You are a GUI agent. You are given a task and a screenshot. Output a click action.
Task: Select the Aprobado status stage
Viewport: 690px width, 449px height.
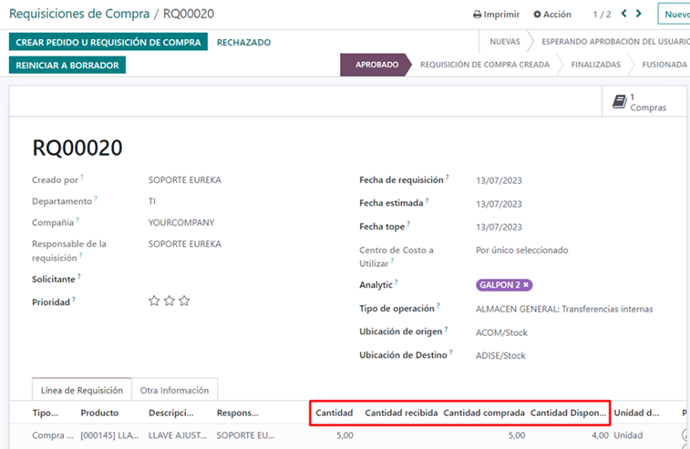(377, 65)
